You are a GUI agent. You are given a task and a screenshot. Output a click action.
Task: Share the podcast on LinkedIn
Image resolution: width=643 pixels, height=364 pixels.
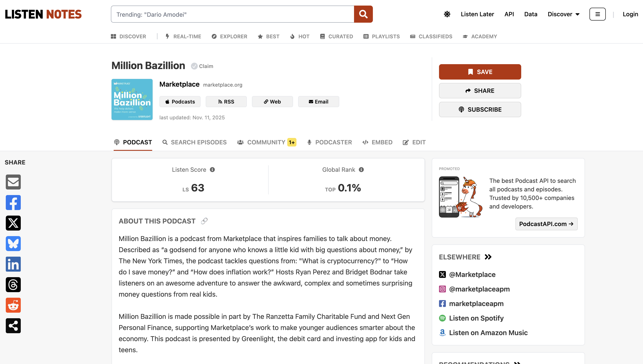(13, 264)
